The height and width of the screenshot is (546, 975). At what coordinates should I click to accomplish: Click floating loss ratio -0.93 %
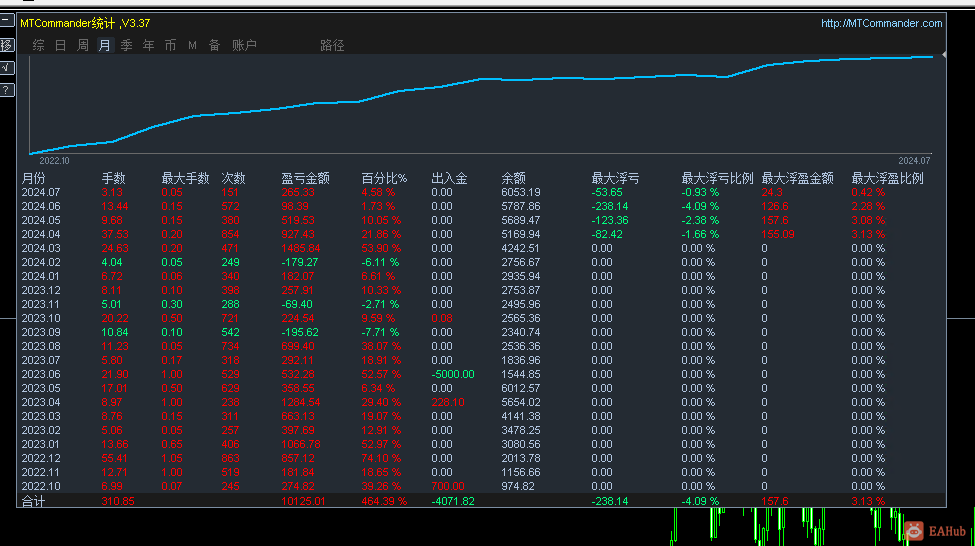tap(700, 193)
